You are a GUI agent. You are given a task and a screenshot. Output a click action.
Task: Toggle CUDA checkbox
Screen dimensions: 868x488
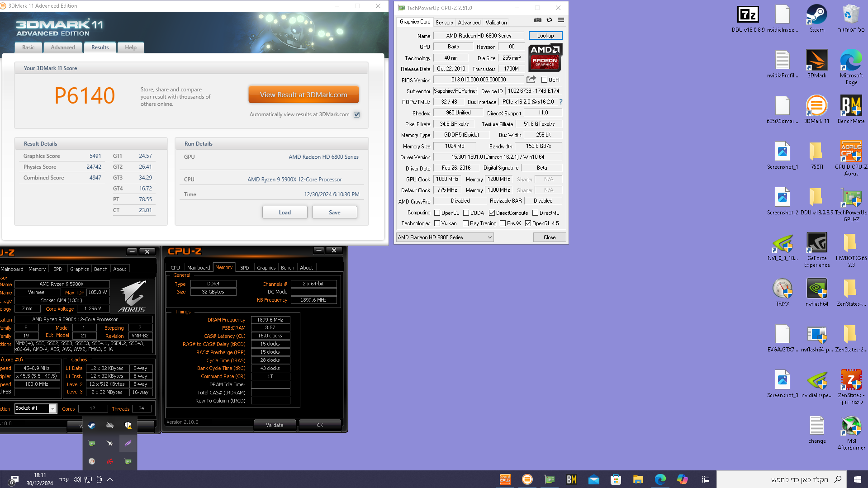(466, 213)
